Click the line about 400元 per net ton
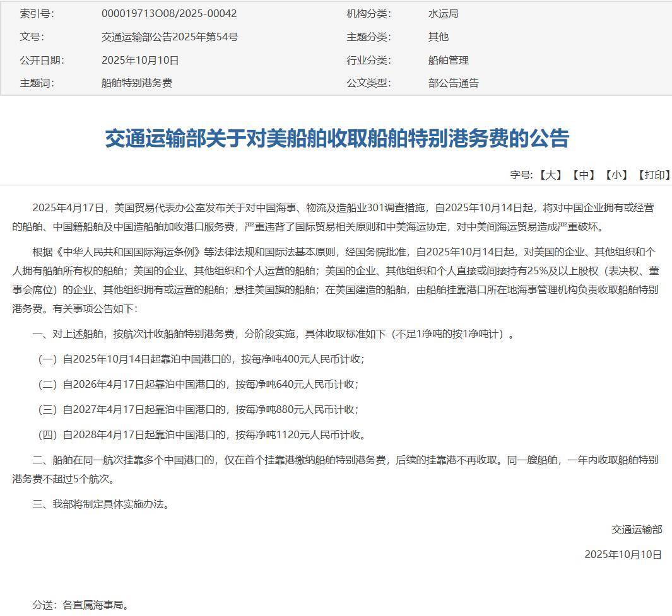The image size is (672, 616). pyautogui.click(x=201, y=359)
